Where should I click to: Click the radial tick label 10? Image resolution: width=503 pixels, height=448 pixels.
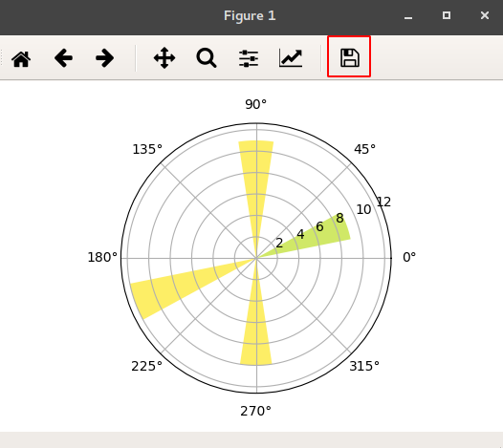pos(363,209)
